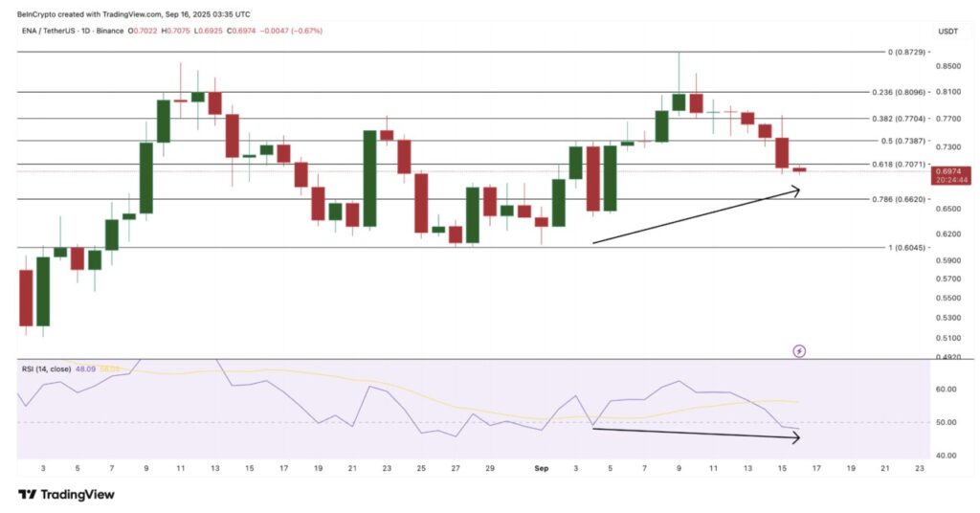This screenshot has width=980, height=513.
Task: Click the upward trend arrow tip on price chart
Action: pyautogui.click(x=796, y=190)
